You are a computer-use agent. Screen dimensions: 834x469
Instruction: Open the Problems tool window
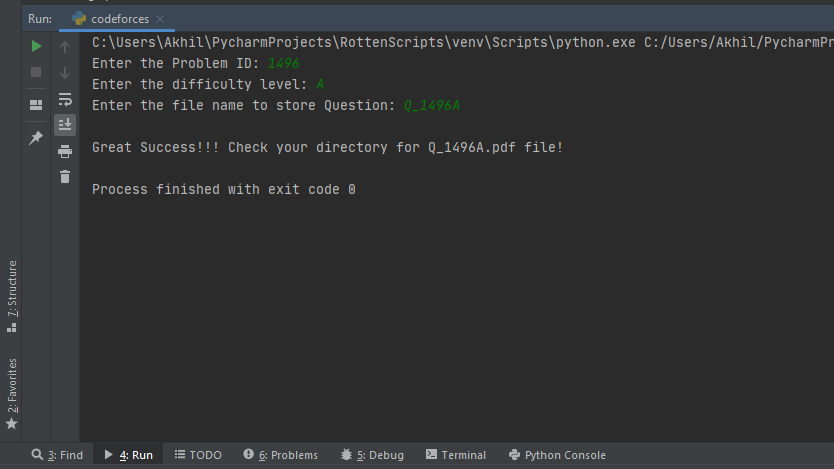[x=281, y=455]
